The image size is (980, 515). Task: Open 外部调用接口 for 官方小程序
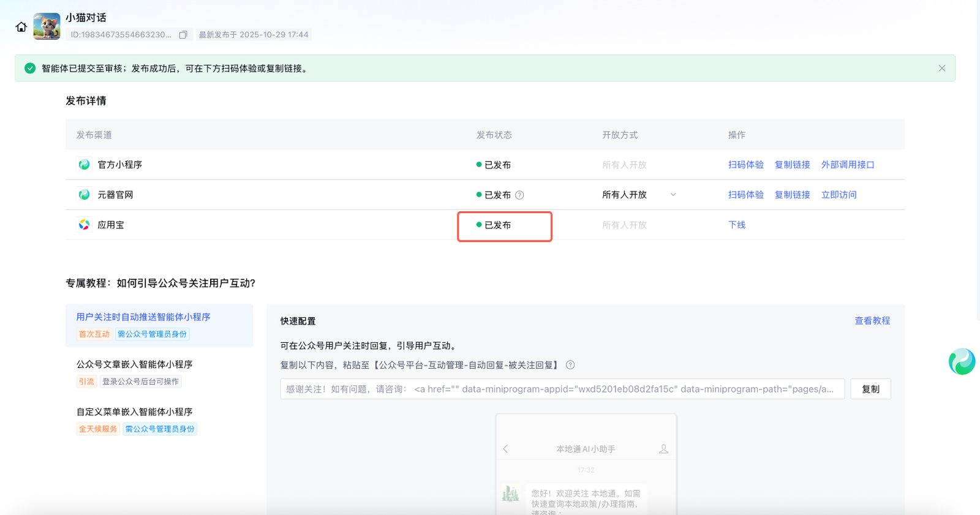click(x=848, y=165)
